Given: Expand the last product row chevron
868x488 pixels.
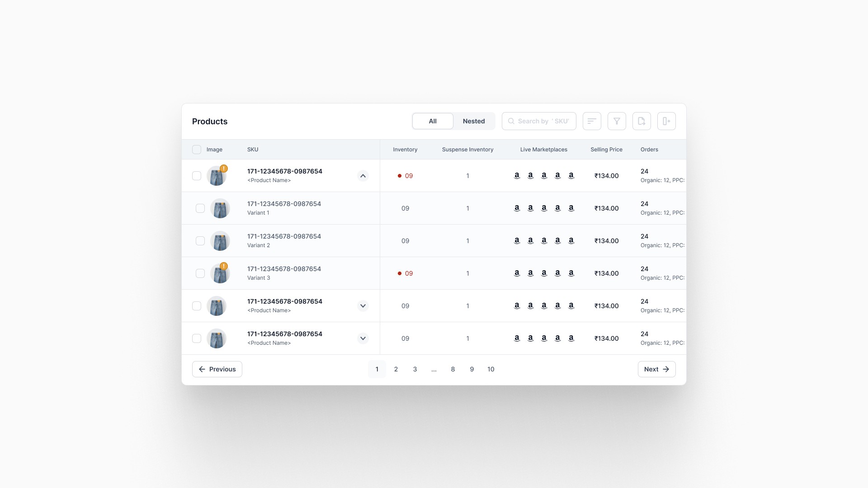Looking at the screenshot, I should click(x=363, y=338).
